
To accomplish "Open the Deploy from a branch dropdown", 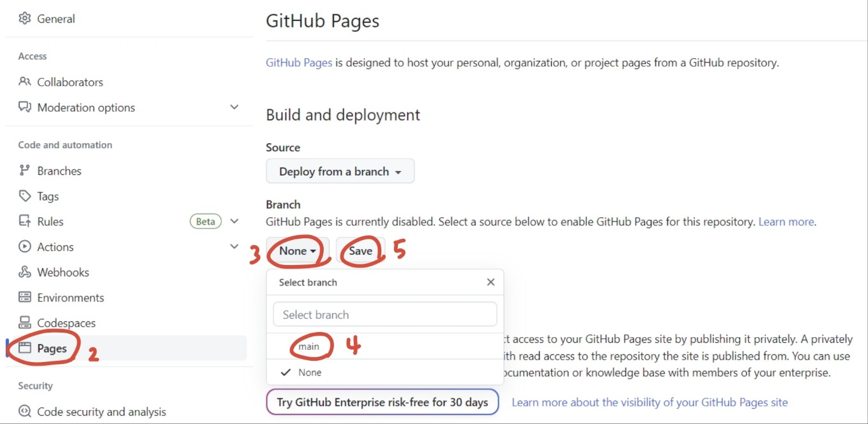I will [340, 171].
